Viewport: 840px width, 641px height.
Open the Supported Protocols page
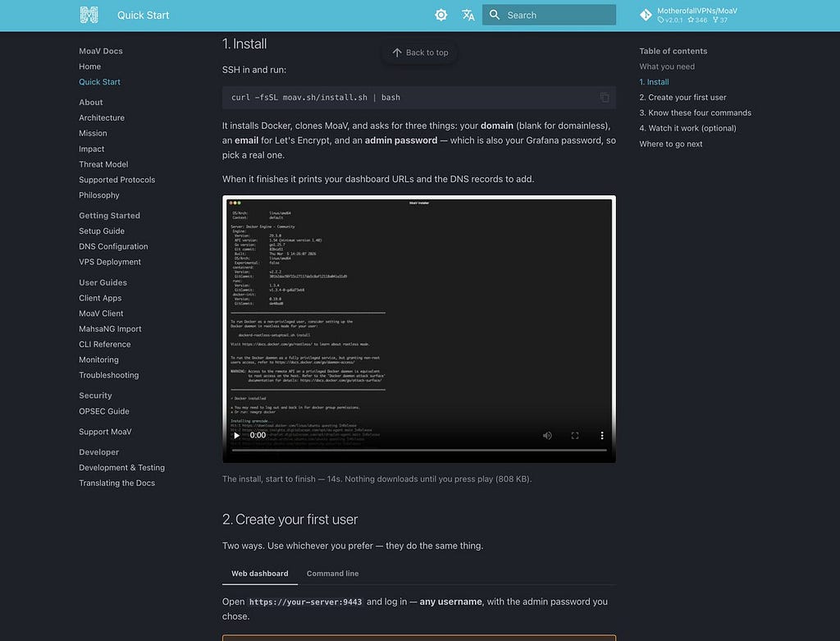116,180
